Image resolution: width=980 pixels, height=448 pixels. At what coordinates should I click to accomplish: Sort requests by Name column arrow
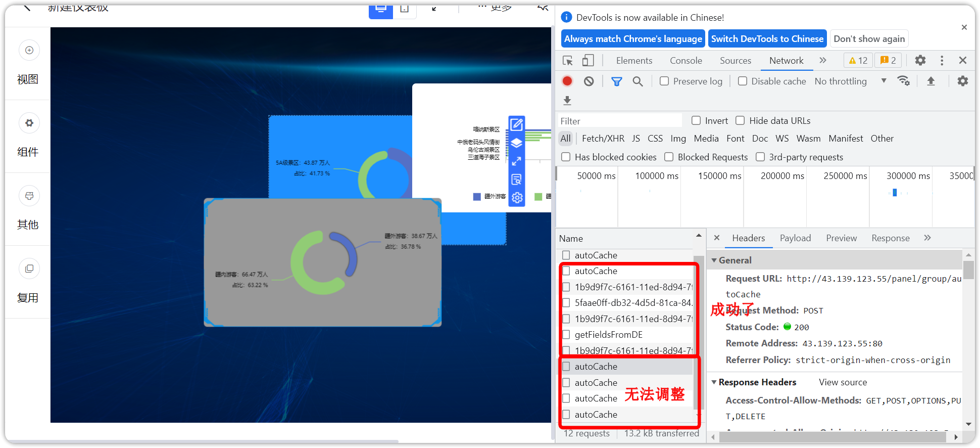click(699, 235)
